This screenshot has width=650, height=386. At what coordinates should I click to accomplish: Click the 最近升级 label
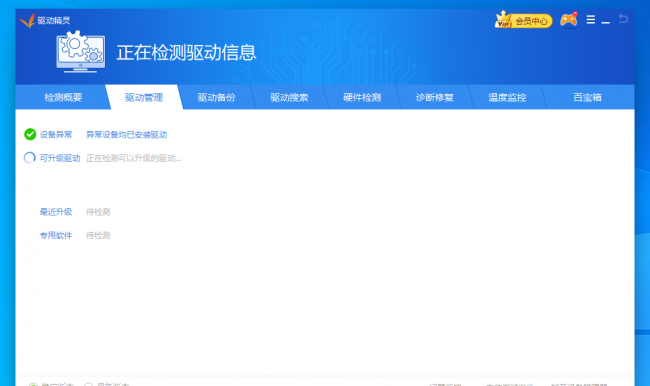point(56,212)
